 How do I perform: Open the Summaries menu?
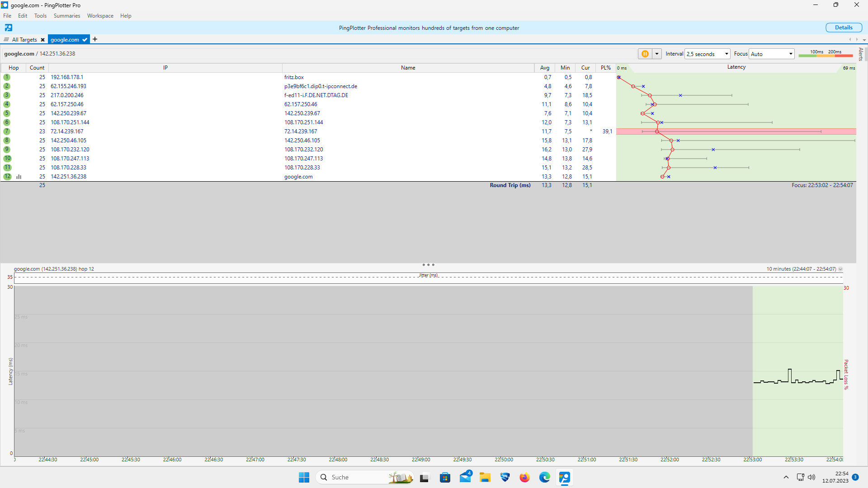(x=66, y=15)
